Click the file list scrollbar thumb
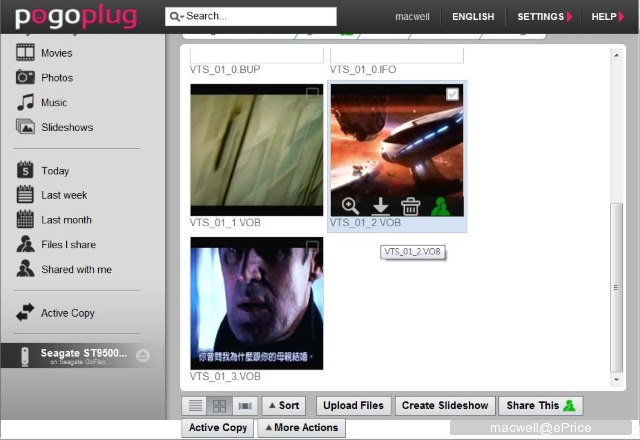 pos(616,287)
